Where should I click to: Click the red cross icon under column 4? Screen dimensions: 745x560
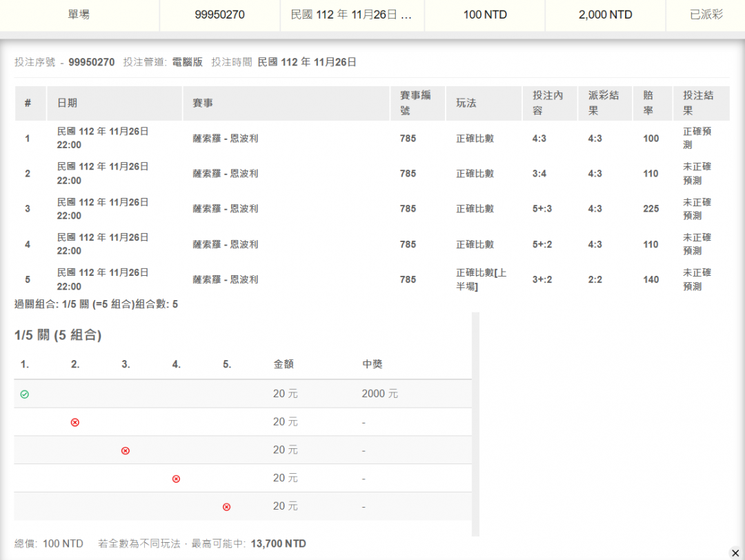click(x=177, y=479)
